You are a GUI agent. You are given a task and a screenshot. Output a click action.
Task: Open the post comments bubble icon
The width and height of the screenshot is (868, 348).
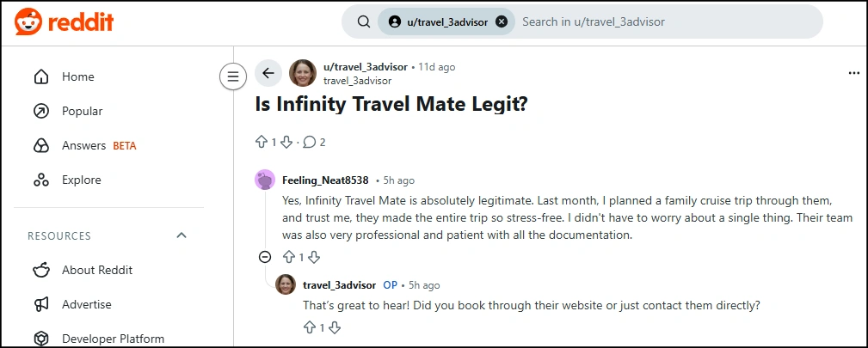pyautogui.click(x=310, y=142)
